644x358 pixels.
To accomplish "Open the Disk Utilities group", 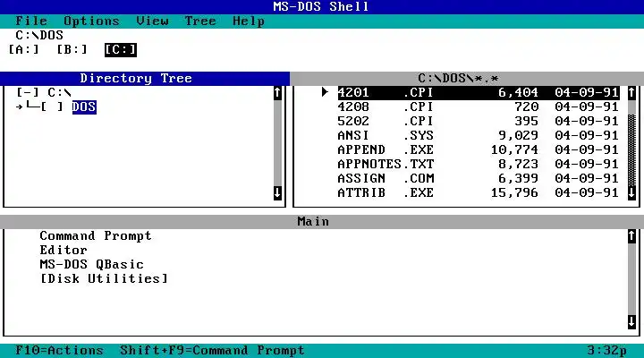I will (104, 278).
